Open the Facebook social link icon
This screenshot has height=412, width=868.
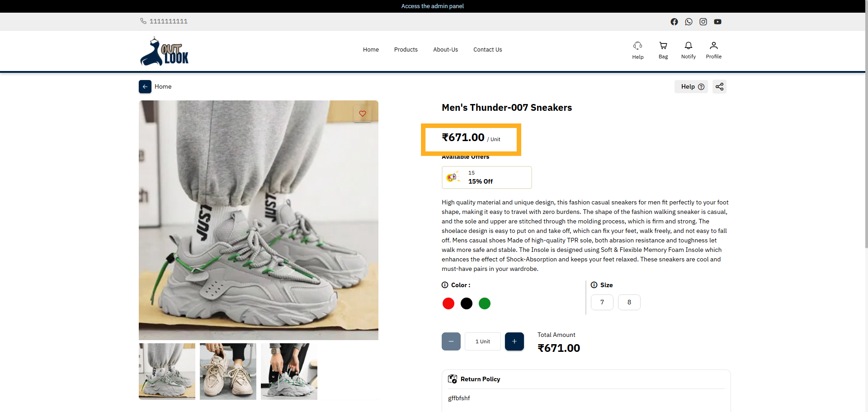tap(674, 22)
